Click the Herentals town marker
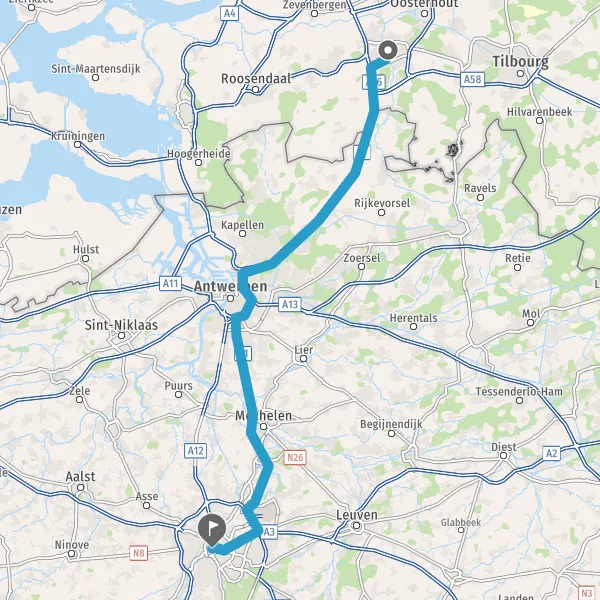The width and height of the screenshot is (600, 600). click(x=413, y=326)
